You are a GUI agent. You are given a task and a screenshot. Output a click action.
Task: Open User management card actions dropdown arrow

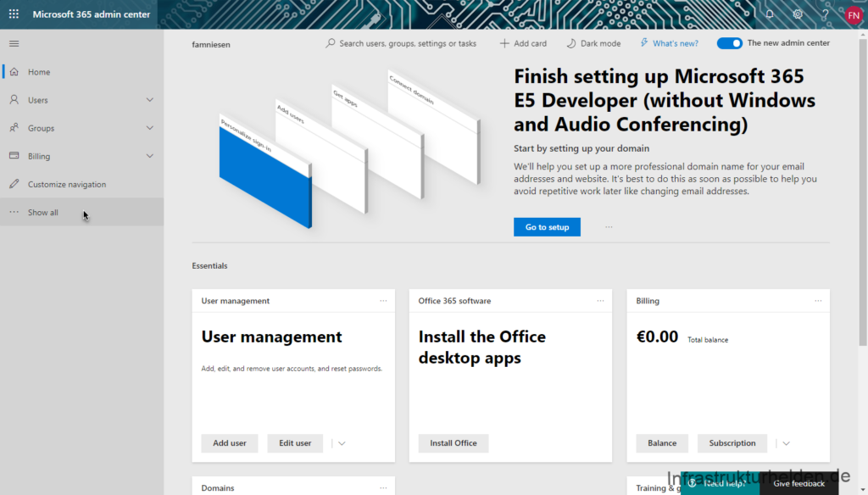[x=342, y=443]
